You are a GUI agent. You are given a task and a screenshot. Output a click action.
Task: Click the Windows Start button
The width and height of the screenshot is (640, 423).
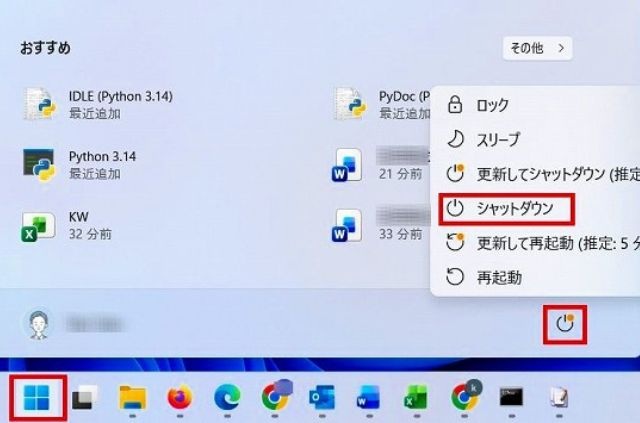38,397
